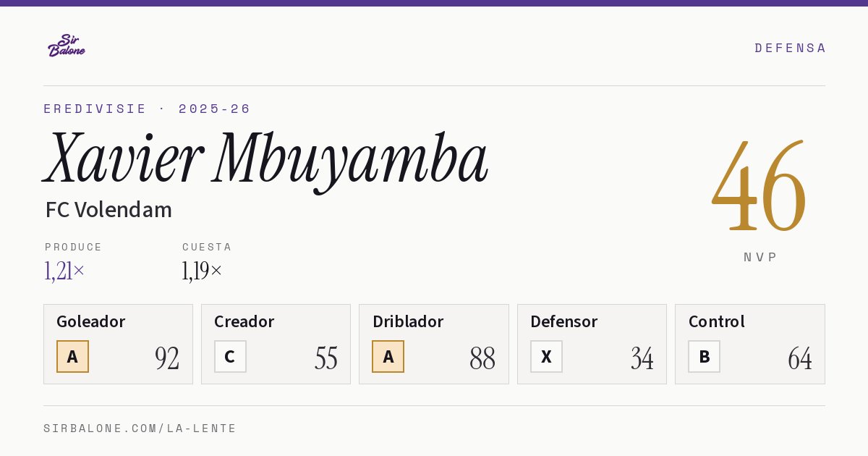
Task: Open the Creador stat card title
Action: click(244, 321)
